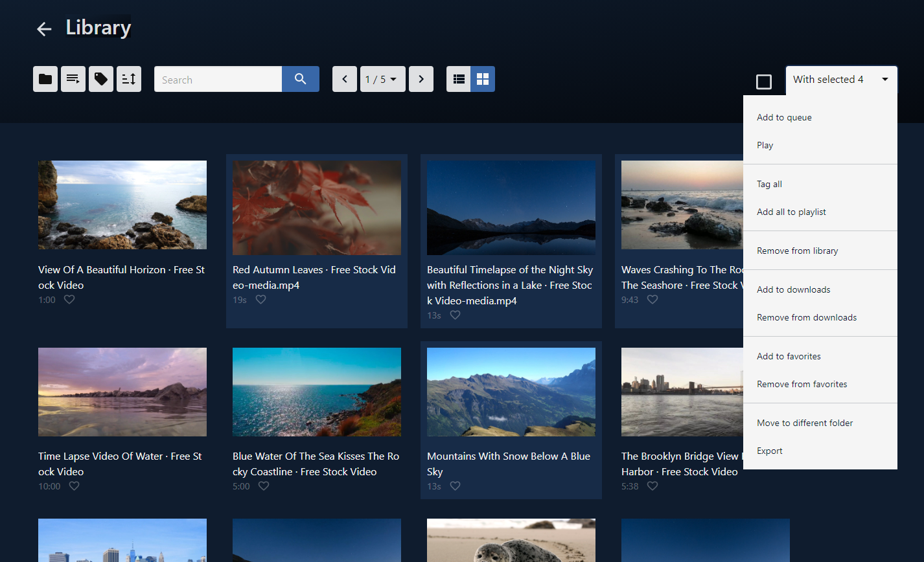The height and width of the screenshot is (562, 924).
Task: Click the magnifier search button
Action: click(301, 79)
